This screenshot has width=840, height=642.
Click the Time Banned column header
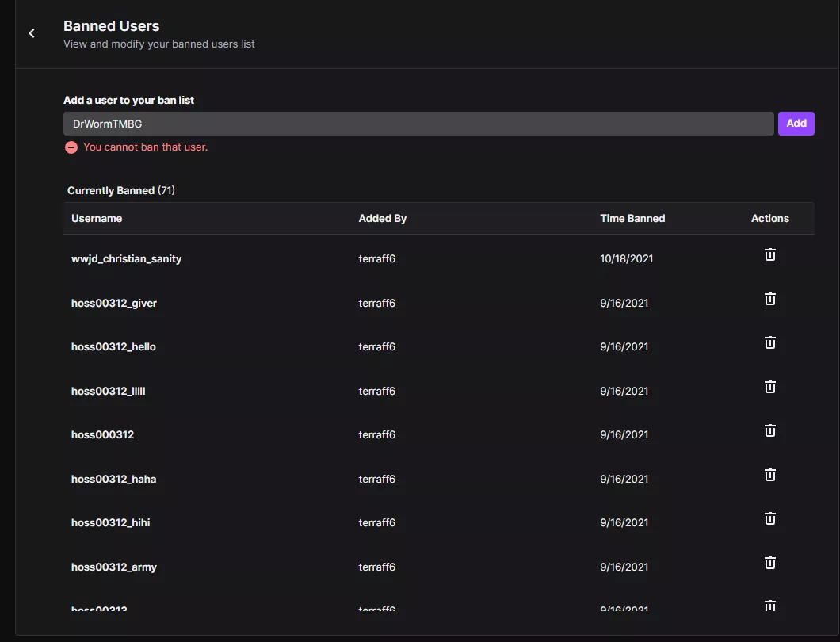632,218
